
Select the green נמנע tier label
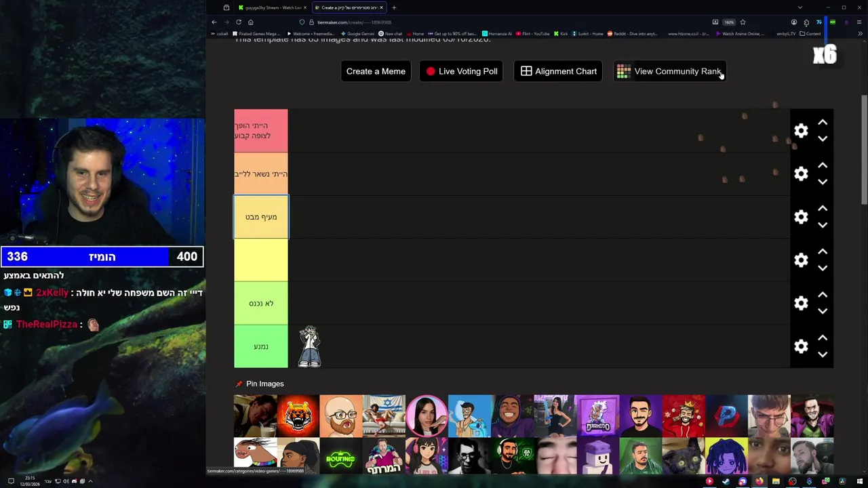click(x=261, y=346)
